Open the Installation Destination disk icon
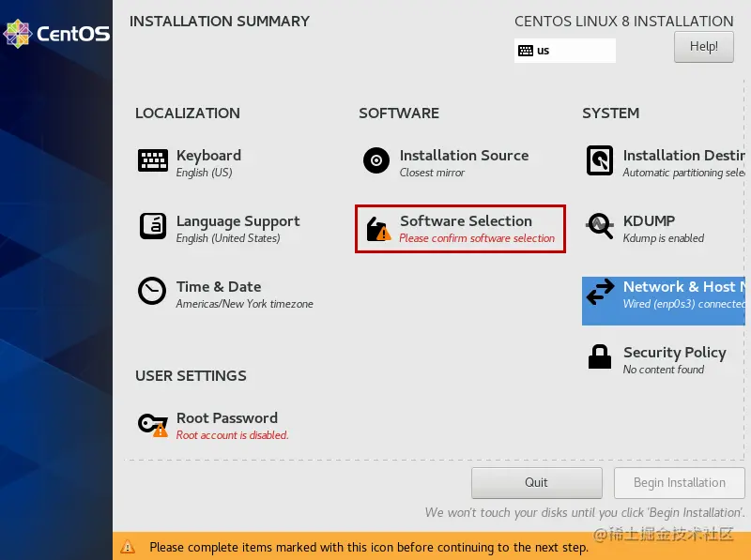Viewport: 751px width, 560px height. (600, 159)
